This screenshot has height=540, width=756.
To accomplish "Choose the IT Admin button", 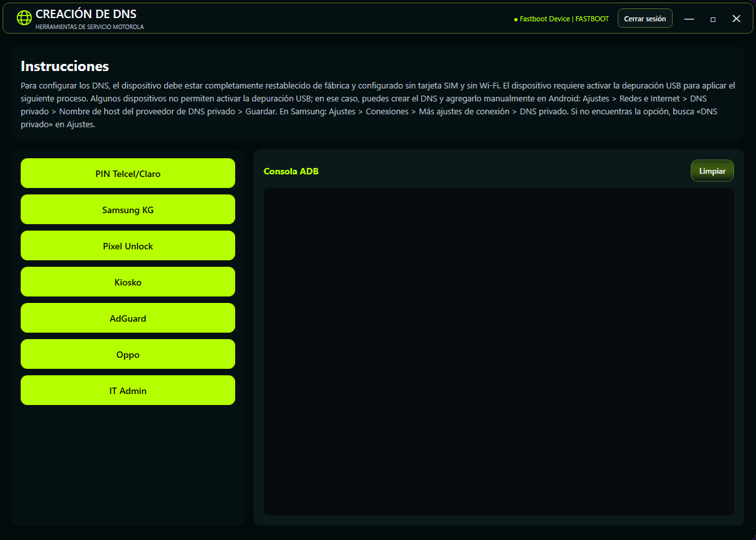I will click(x=128, y=390).
